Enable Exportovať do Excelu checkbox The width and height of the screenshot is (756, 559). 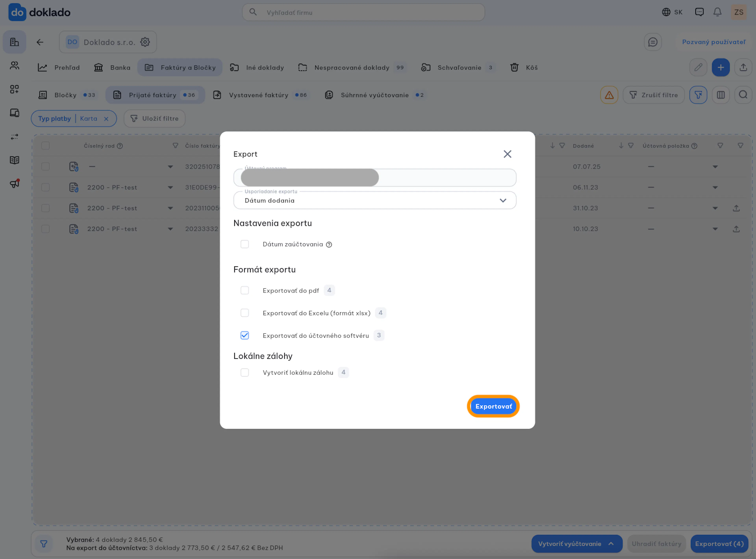coord(245,313)
